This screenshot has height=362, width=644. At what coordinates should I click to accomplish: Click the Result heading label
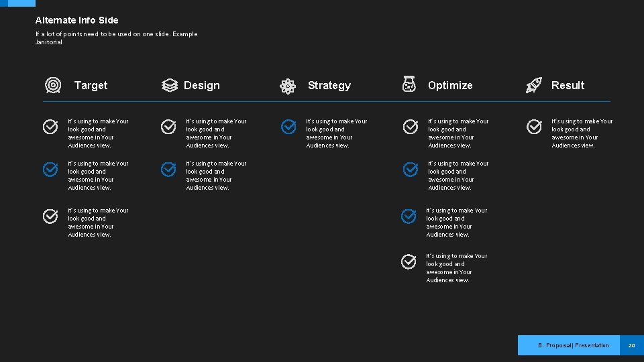click(568, 86)
